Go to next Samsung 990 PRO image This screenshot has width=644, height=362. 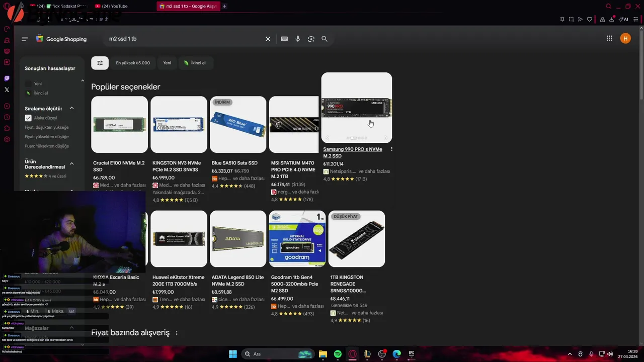[386, 138]
